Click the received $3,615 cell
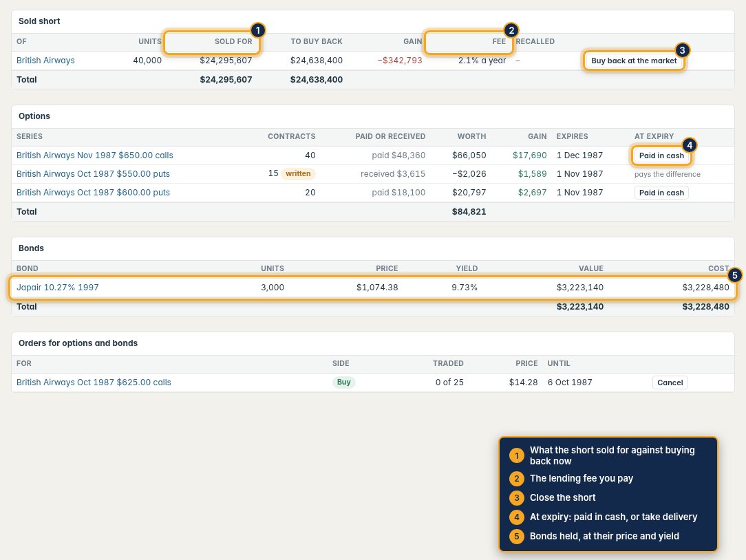 pos(393,173)
